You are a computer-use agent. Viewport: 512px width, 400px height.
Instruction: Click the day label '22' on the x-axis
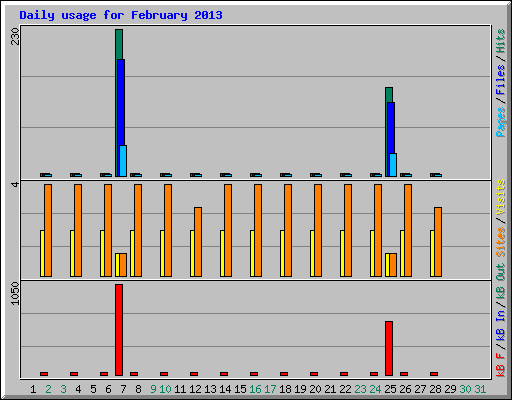(345, 389)
